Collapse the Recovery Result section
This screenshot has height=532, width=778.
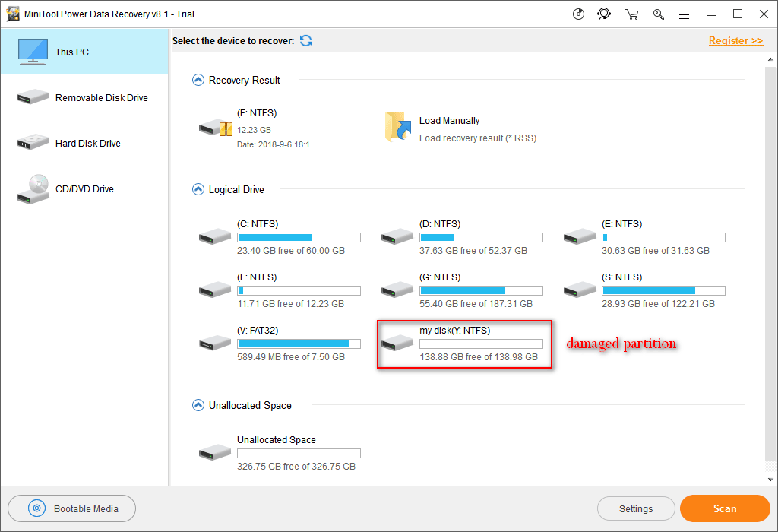198,80
